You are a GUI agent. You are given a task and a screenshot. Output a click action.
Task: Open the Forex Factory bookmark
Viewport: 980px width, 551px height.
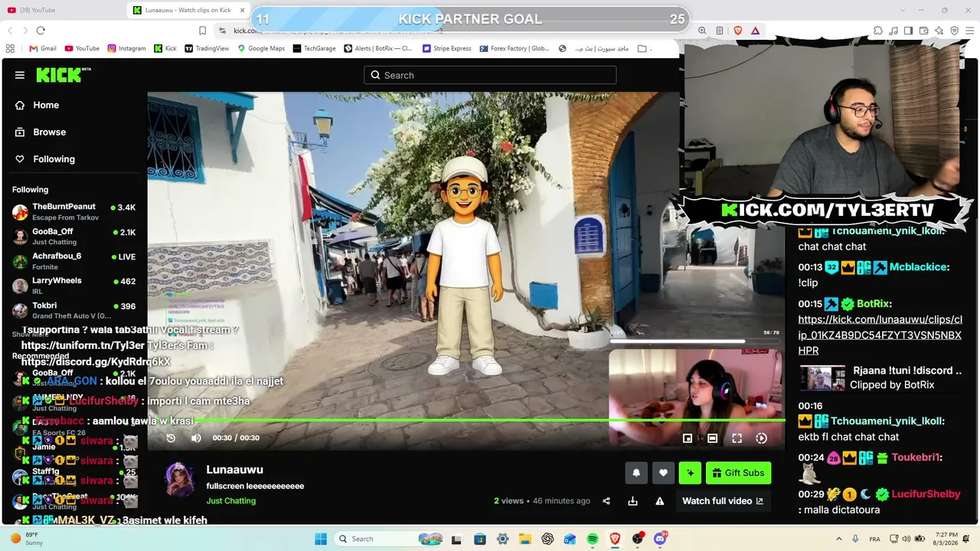pos(514,48)
